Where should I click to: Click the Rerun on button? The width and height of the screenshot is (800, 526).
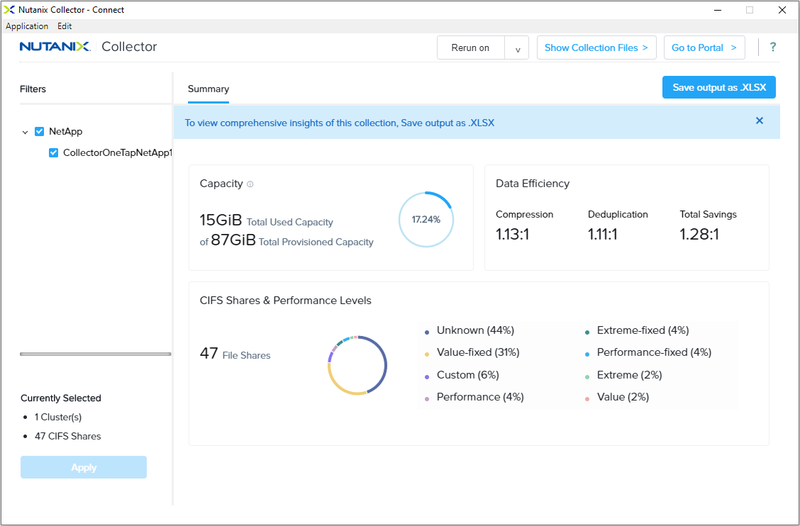470,48
